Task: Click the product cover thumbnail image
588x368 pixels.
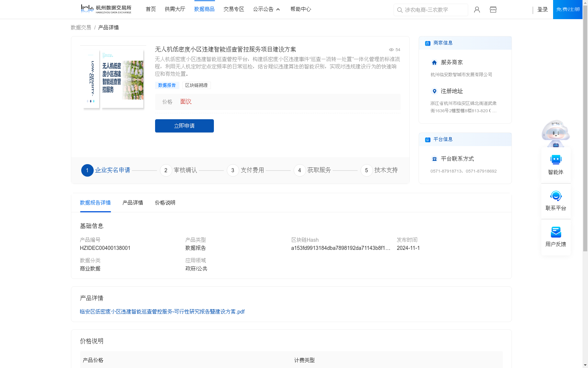Action: (114, 79)
